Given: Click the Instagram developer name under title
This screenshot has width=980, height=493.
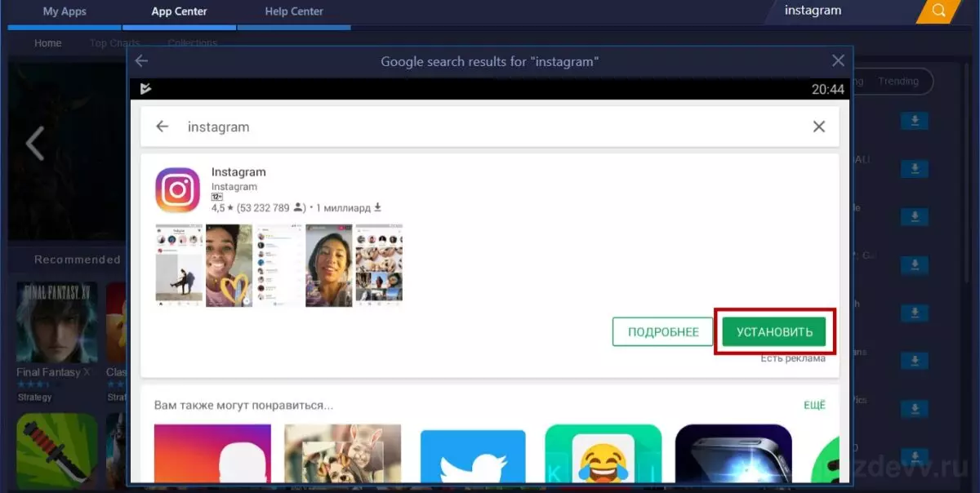Looking at the screenshot, I should click(x=234, y=187).
